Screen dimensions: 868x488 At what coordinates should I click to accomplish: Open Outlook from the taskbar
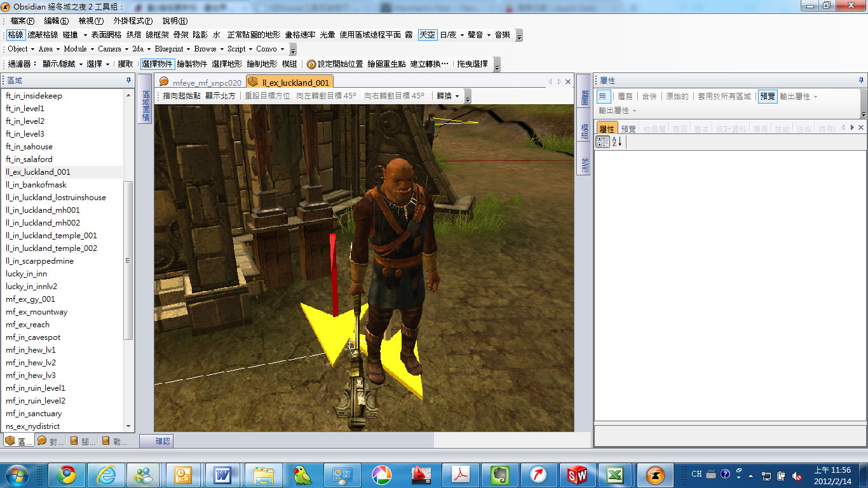183,475
